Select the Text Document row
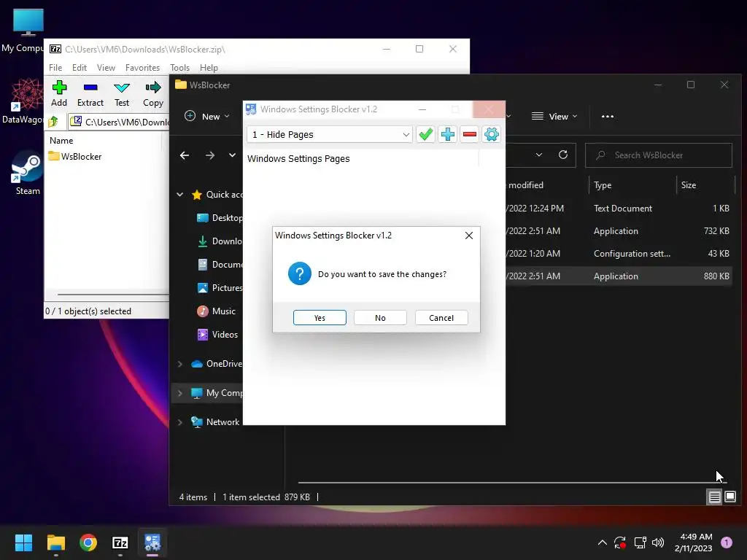Screen dimensions: 747x560 point(619,208)
